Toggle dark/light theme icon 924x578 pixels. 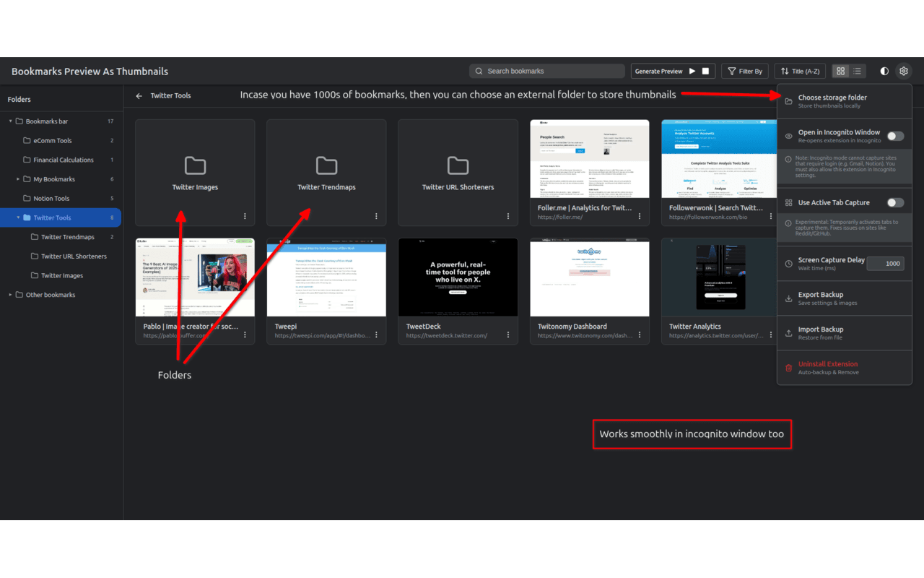884,71
